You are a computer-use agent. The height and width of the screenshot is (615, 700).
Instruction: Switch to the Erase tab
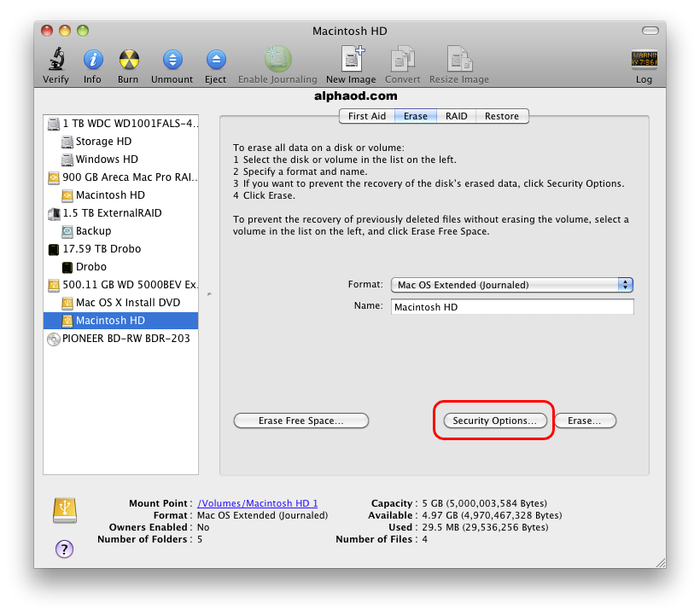pos(416,116)
